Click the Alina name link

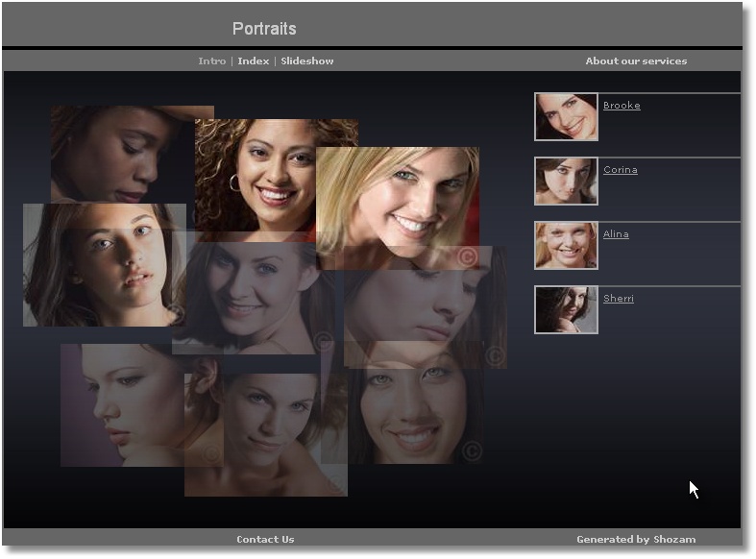pyautogui.click(x=616, y=233)
